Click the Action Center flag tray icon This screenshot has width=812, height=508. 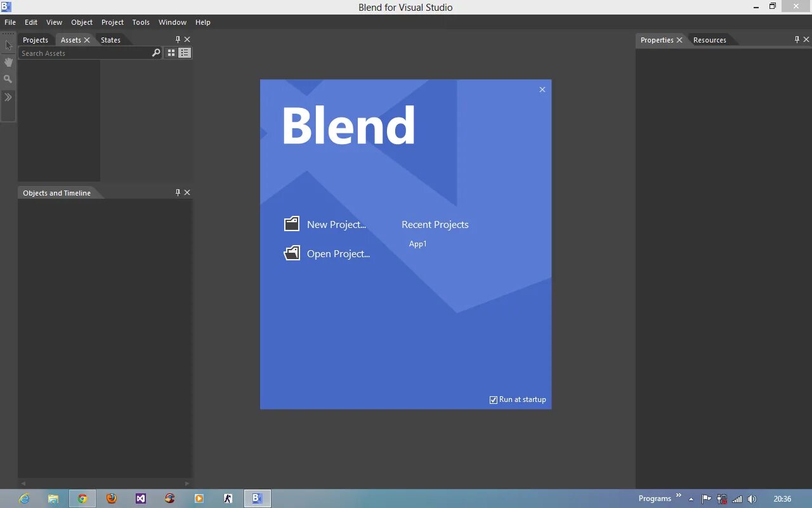pyautogui.click(x=707, y=499)
